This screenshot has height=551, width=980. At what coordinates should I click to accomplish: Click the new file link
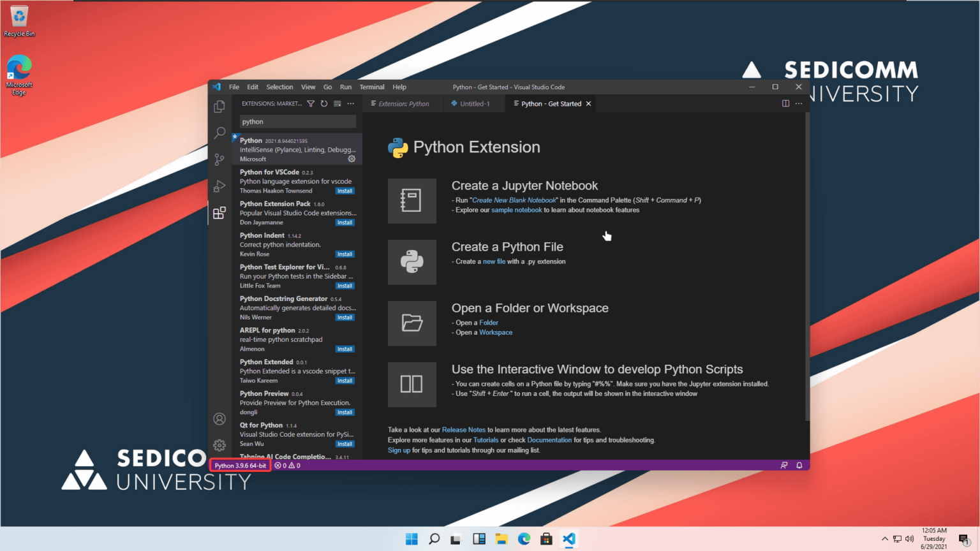coord(494,261)
